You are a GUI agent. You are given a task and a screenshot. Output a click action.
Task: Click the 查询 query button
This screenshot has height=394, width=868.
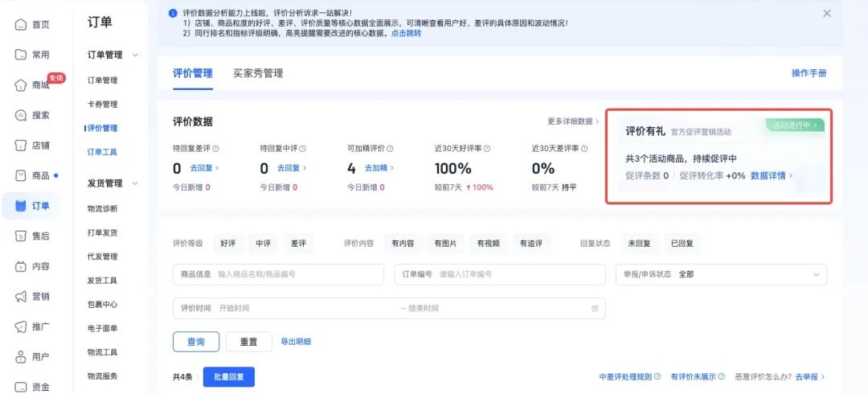(x=195, y=342)
